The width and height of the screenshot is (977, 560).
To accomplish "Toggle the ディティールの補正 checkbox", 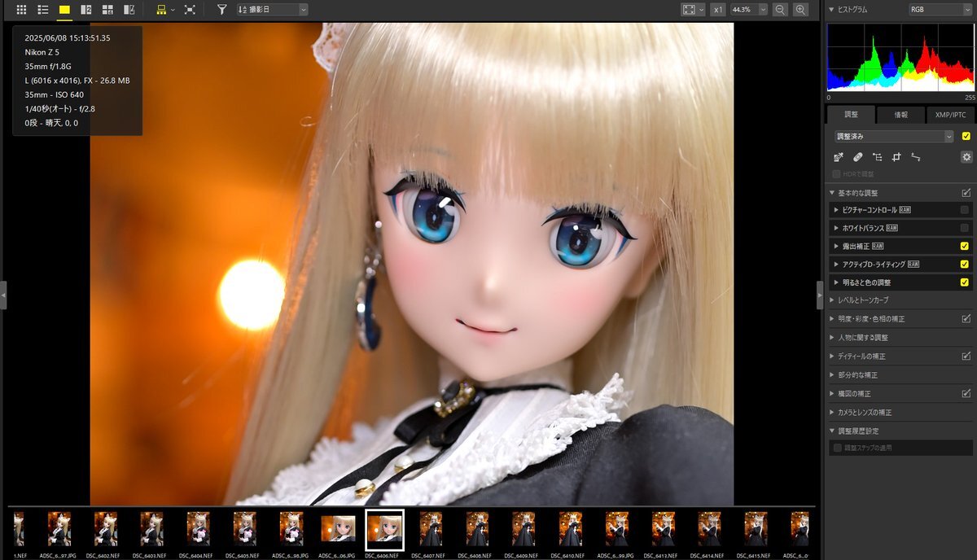I will (966, 357).
